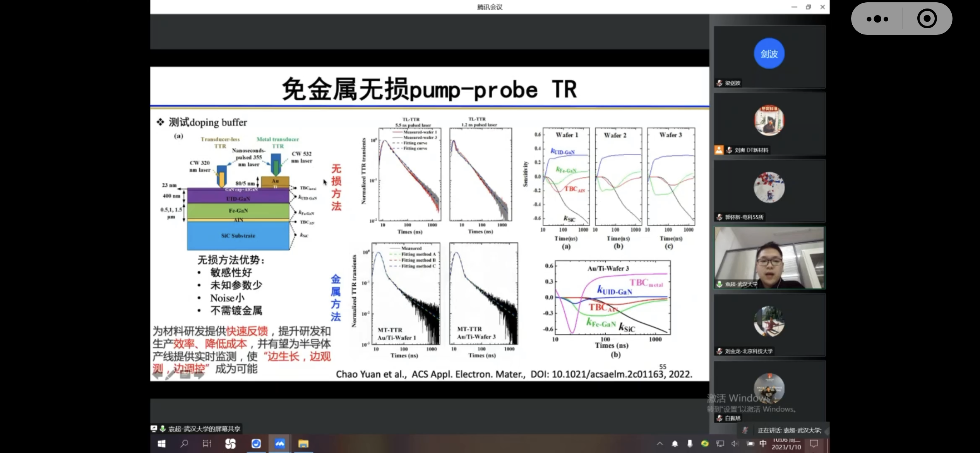The image size is (980, 453).
Task: Click the next slide arrow on the slideshow
Action: coord(199,374)
